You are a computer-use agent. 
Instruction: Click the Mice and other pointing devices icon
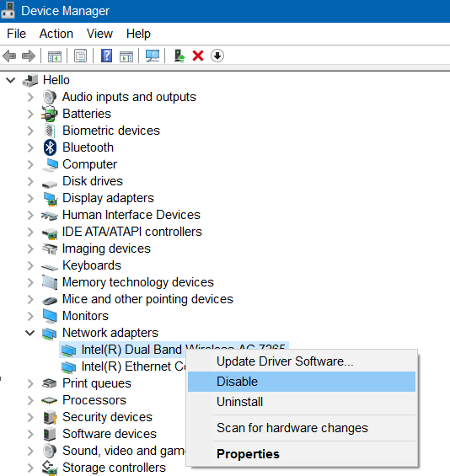pyautogui.click(x=50, y=301)
